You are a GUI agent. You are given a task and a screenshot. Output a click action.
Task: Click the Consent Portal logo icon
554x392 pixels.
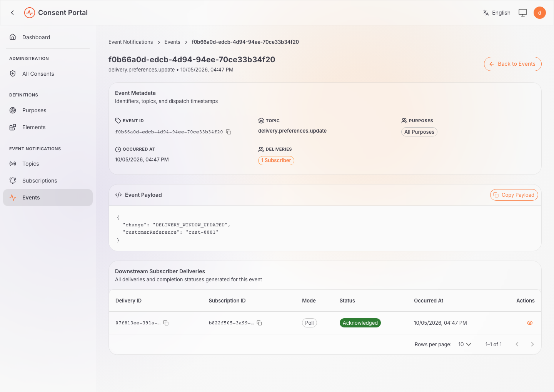click(30, 13)
